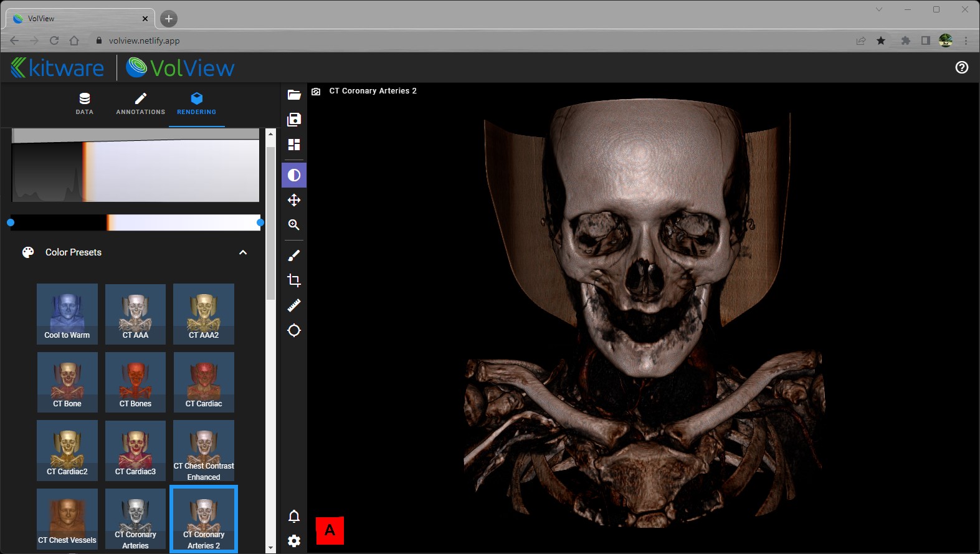Image resolution: width=980 pixels, height=554 pixels.
Task: Click the browser forward button
Action: [x=34, y=41]
